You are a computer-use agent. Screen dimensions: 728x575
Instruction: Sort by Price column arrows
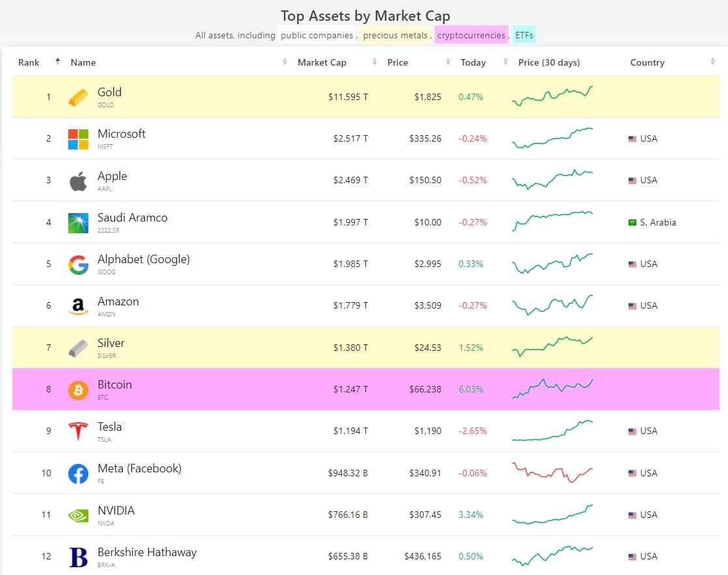448,61
